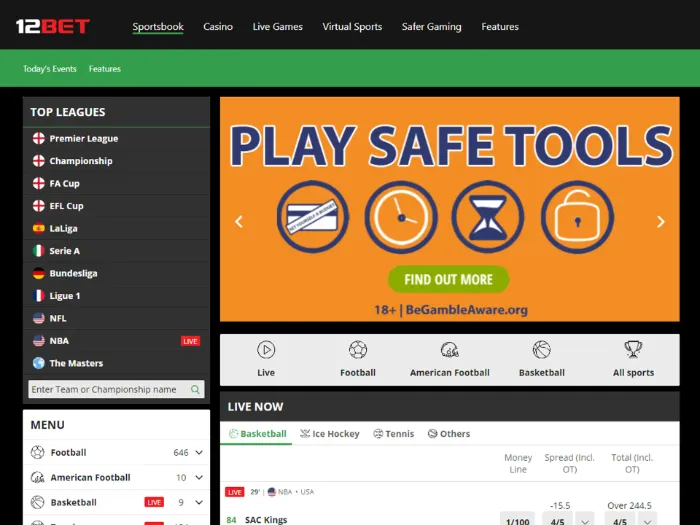The image size is (700, 525).
Task: Open All sports trophy icon
Action: pos(633,350)
